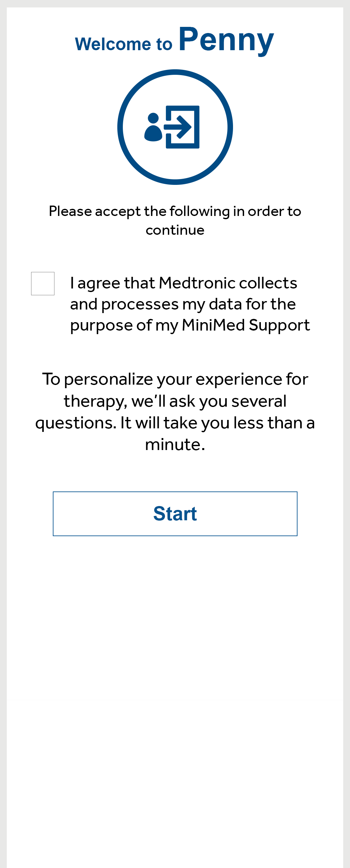Click the "I agree that Medtronic collects" label
The image size is (350, 868).
183,283
